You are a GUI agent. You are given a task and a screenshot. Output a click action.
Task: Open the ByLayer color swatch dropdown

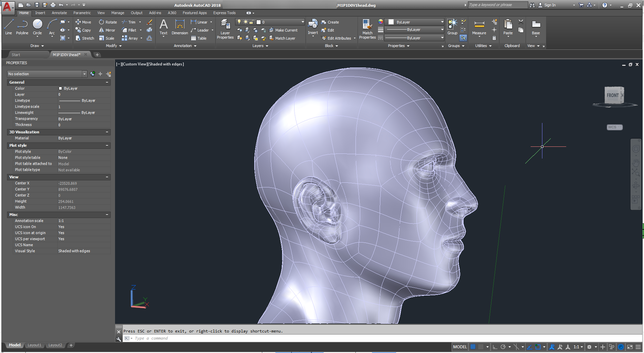click(x=439, y=22)
